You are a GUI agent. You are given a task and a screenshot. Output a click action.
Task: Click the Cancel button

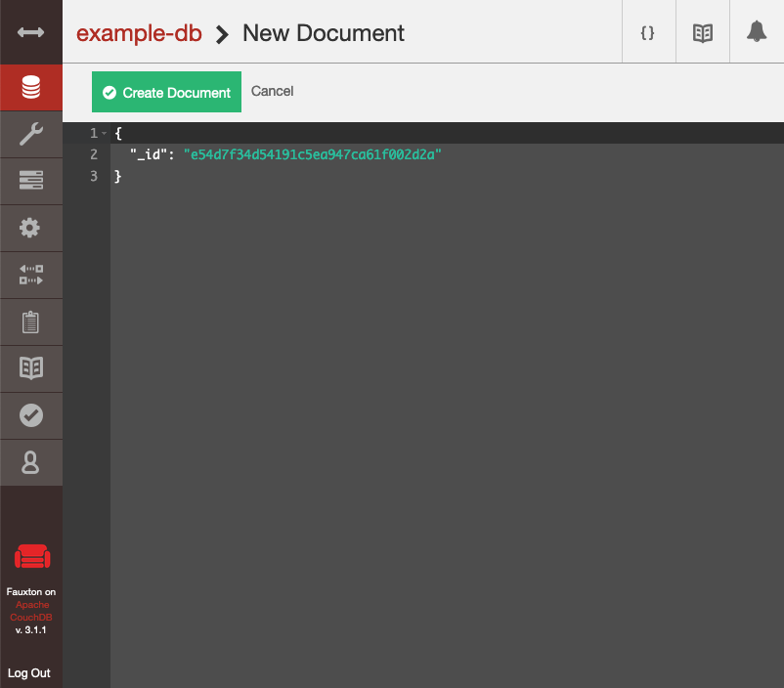pos(272,91)
